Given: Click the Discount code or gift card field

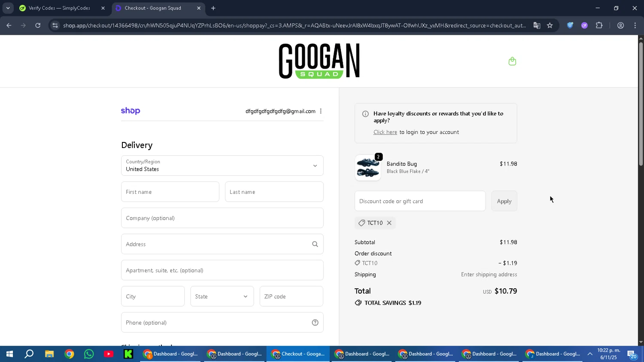Looking at the screenshot, I should (x=420, y=201).
